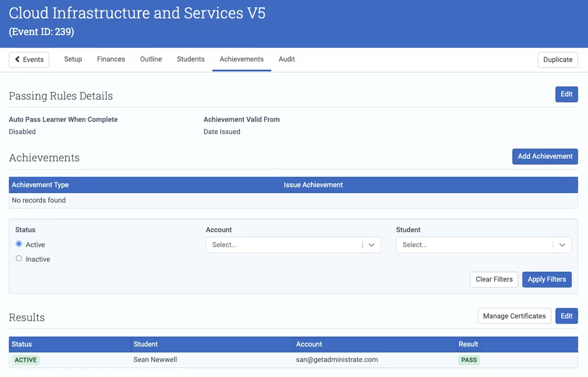588x377 pixels.
Task: Open Manage Certificates
Action: pos(514,316)
